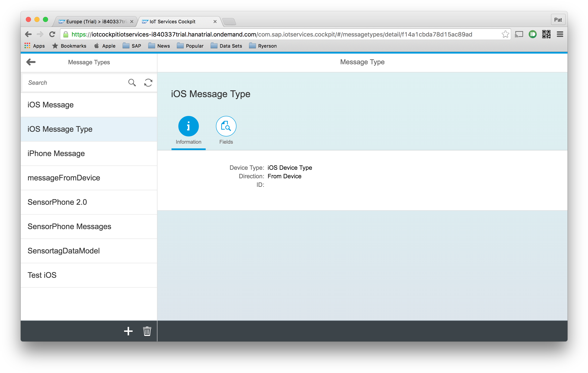Open the Apps shortcut in the bookmarks bar
Screen dimensions: 588x373
34,46
